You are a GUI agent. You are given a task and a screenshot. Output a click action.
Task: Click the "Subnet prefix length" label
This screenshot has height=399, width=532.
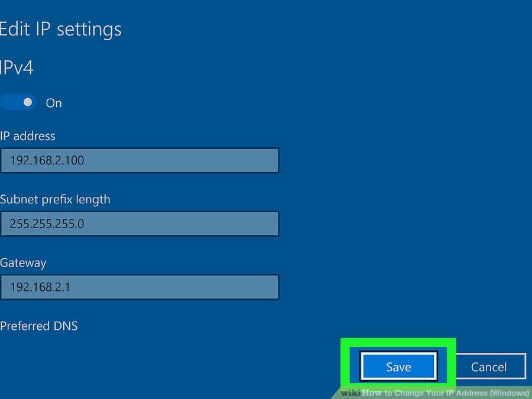[x=55, y=199]
